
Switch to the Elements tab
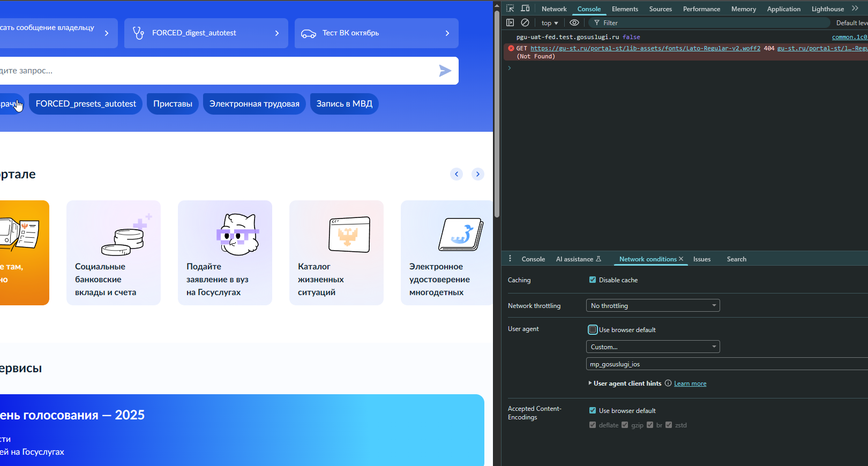(x=625, y=9)
